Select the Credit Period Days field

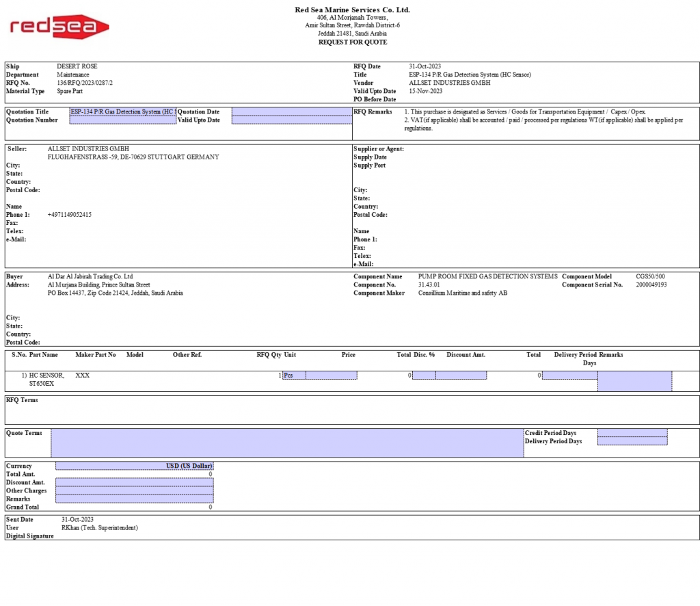632,433
